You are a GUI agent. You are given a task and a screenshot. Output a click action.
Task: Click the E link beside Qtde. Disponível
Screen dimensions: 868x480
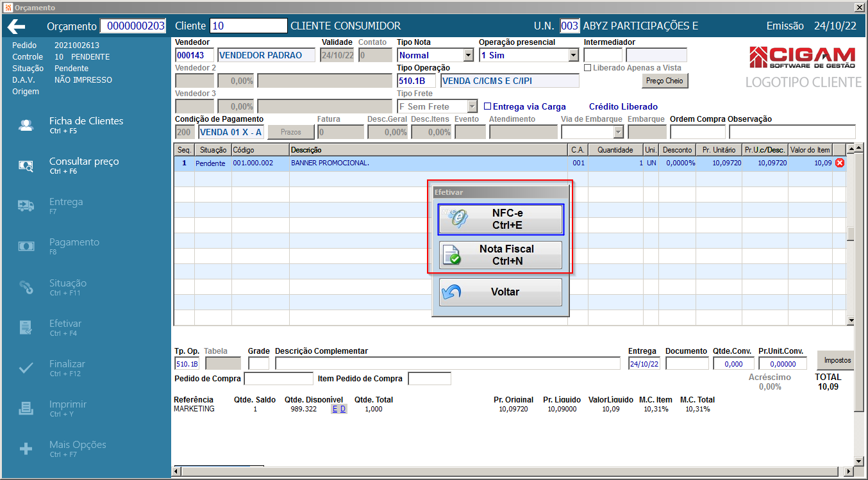point(335,409)
